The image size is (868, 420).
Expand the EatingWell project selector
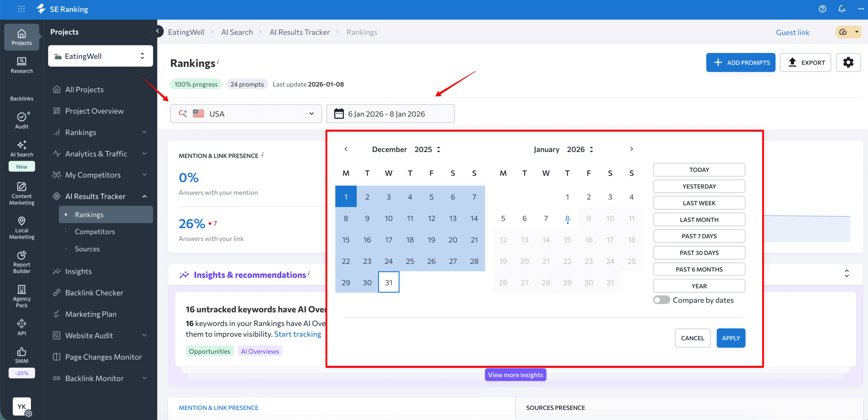pos(100,56)
